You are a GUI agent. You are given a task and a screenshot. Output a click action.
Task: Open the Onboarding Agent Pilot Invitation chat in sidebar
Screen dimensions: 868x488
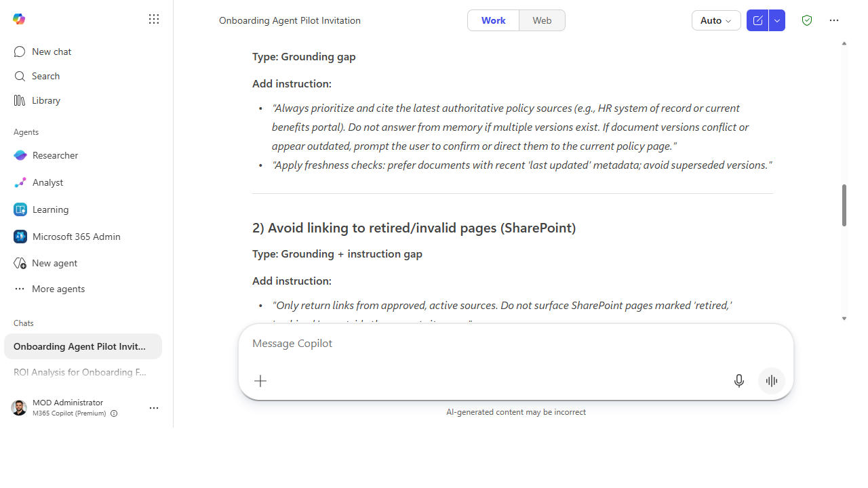coord(83,346)
